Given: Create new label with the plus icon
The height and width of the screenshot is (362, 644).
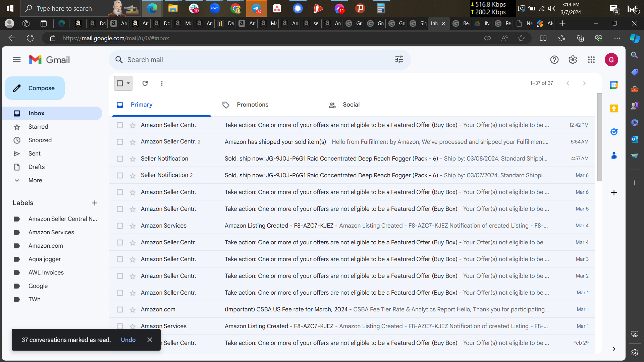Looking at the screenshot, I should coord(95,203).
